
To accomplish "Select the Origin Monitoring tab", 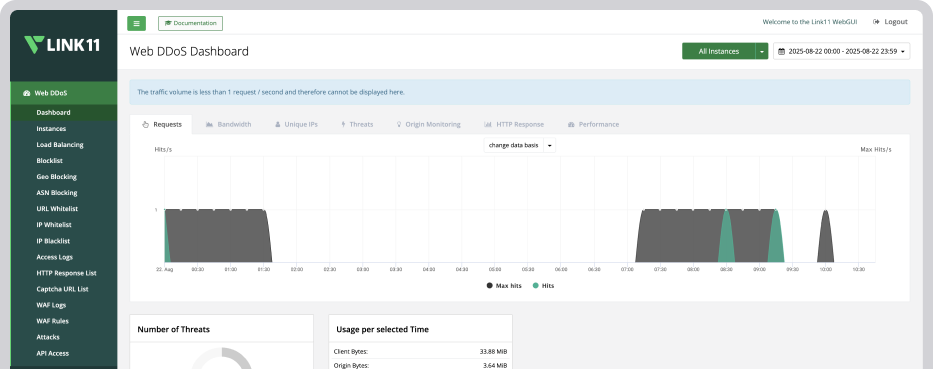I will [x=428, y=124].
